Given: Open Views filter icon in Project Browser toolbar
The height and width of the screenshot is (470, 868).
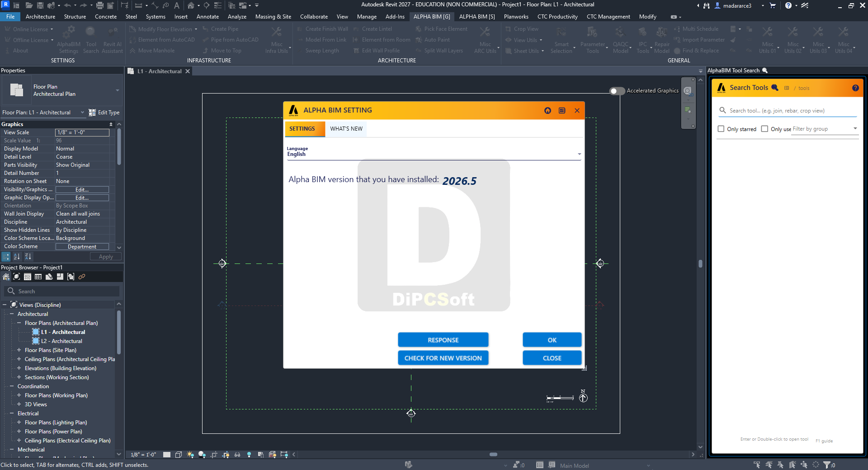Looking at the screenshot, I should tap(17, 277).
